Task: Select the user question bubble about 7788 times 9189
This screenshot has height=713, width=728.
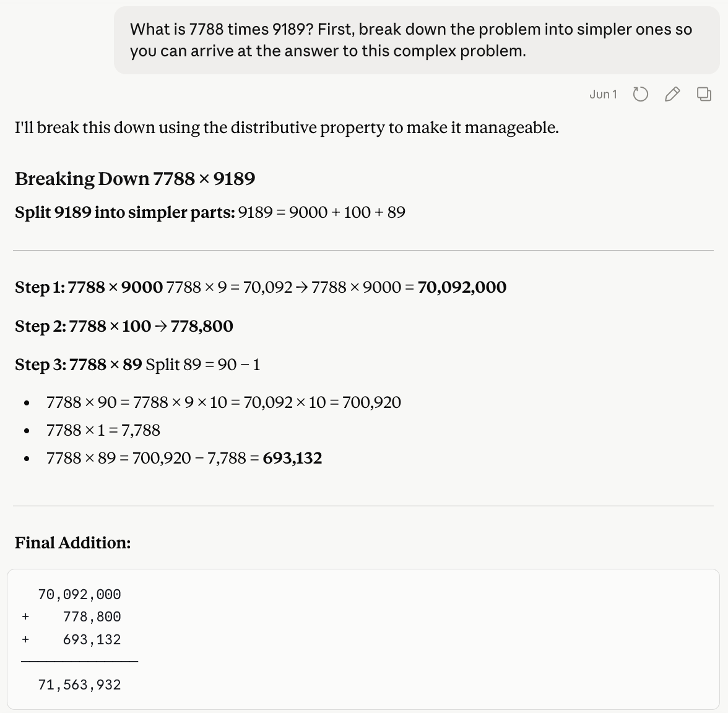Action: (x=417, y=40)
